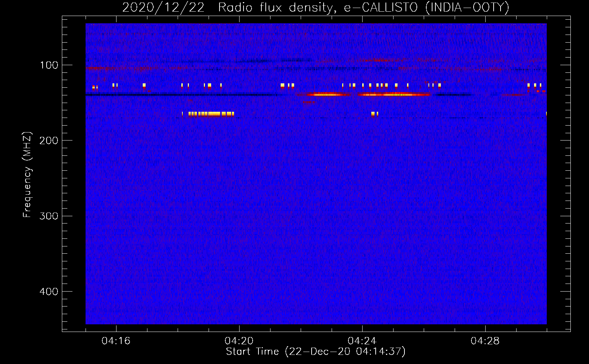The height and width of the screenshot is (364, 589).
Task: Click the time tick label "04:20"
Action: [x=239, y=341]
